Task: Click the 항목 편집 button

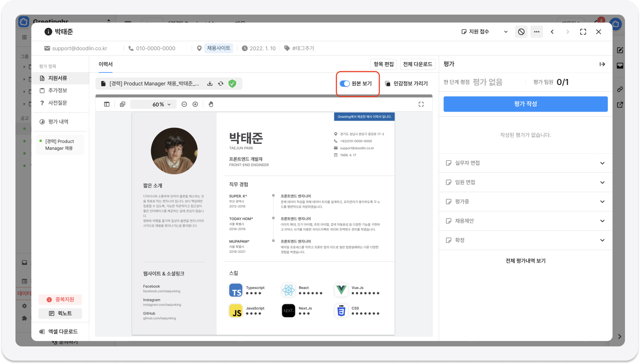Action: click(x=384, y=64)
